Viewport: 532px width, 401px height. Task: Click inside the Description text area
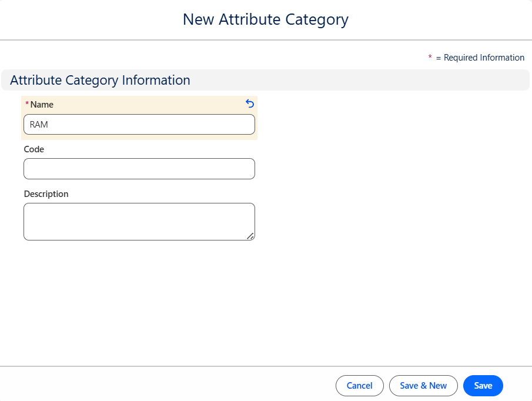(139, 222)
